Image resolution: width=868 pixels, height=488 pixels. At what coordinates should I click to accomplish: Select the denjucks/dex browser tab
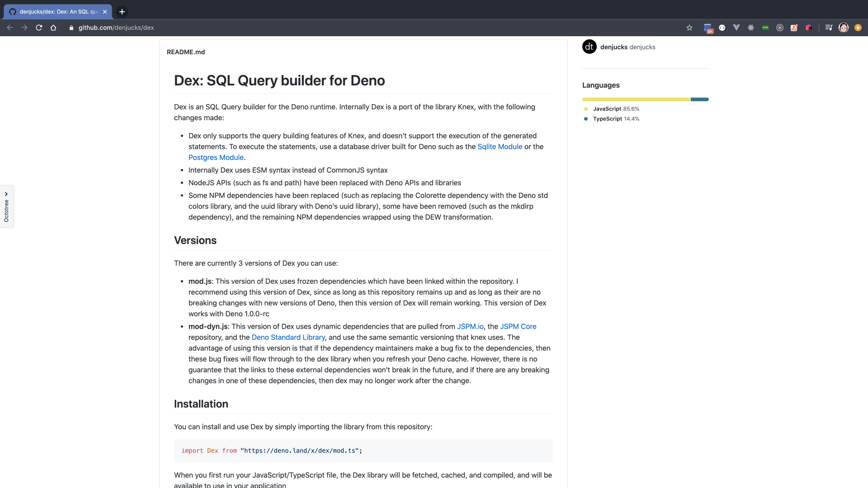pyautogui.click(x=58, y=12)
